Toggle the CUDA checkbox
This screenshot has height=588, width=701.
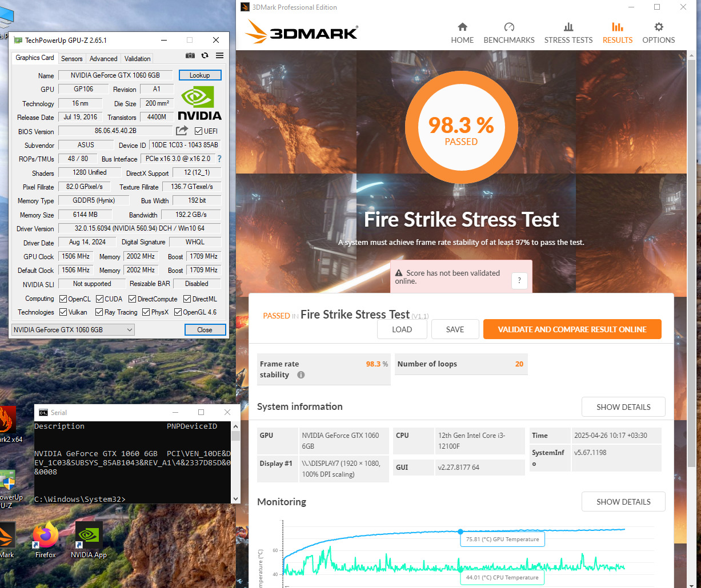click(100, 299)
